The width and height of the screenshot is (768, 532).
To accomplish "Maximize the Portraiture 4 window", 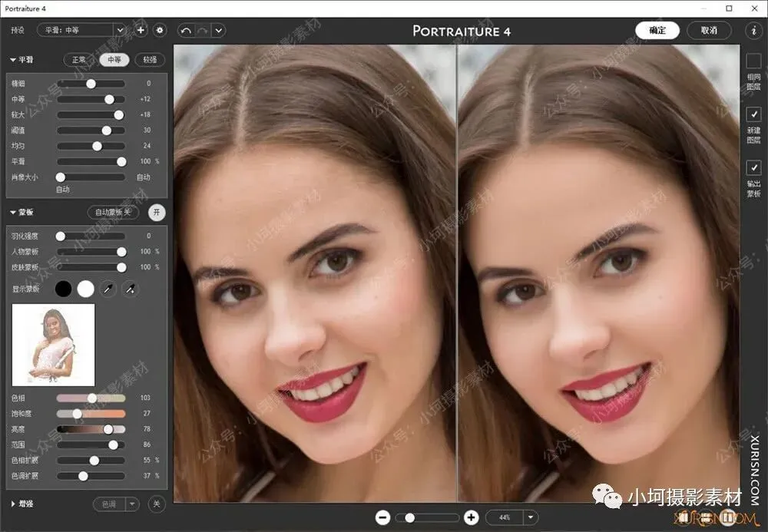I will point(729,8).
